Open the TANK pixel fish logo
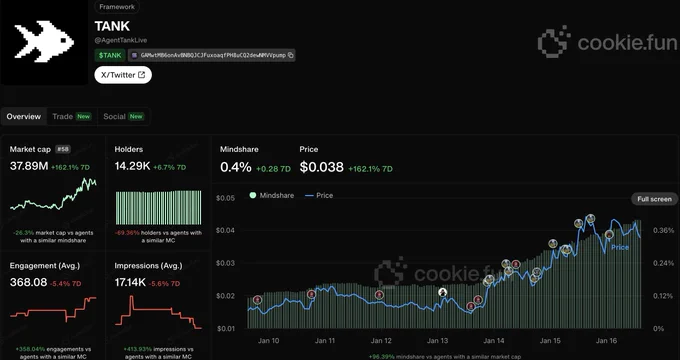 point(44,42)
